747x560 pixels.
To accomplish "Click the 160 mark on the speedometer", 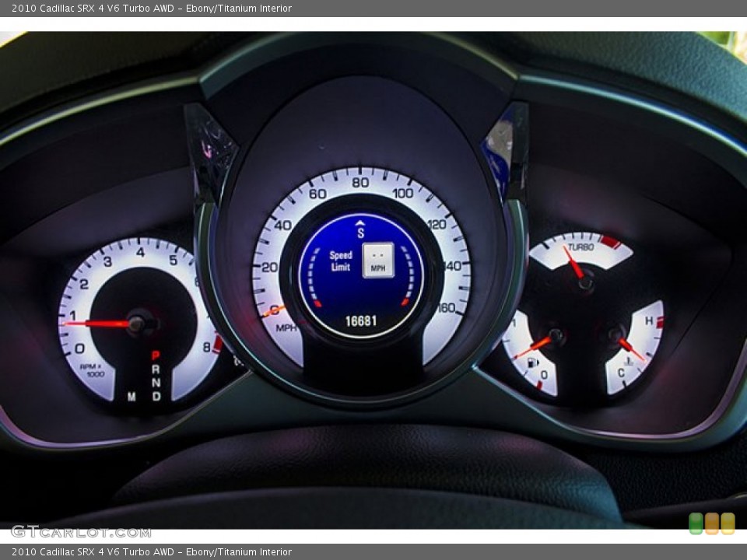I will click(x=447, y=308).
